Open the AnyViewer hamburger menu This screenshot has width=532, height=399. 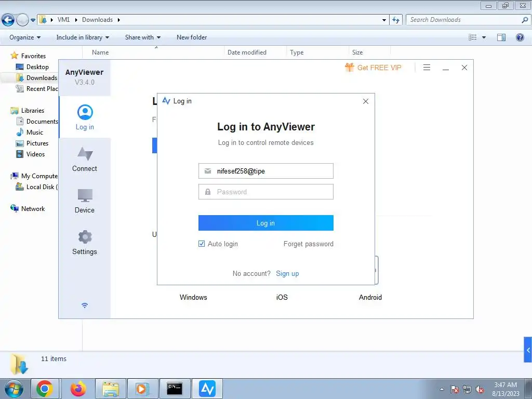point(427,68)
